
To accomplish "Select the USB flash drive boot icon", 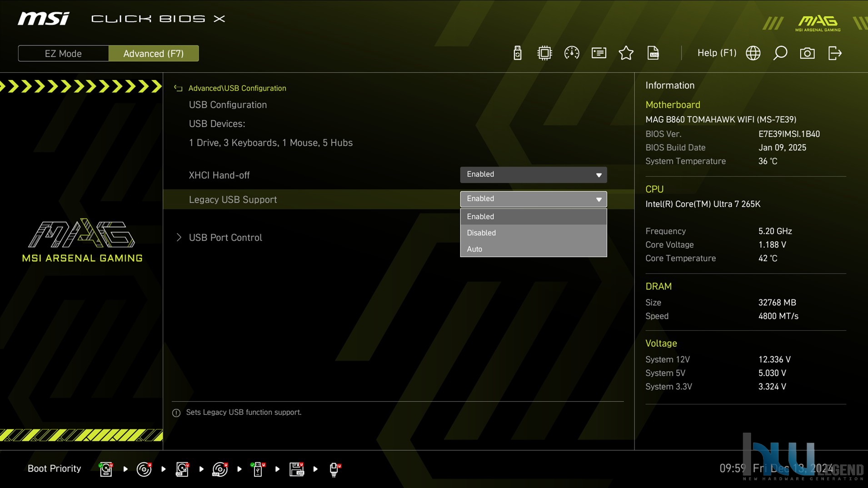I will [258, 469].
